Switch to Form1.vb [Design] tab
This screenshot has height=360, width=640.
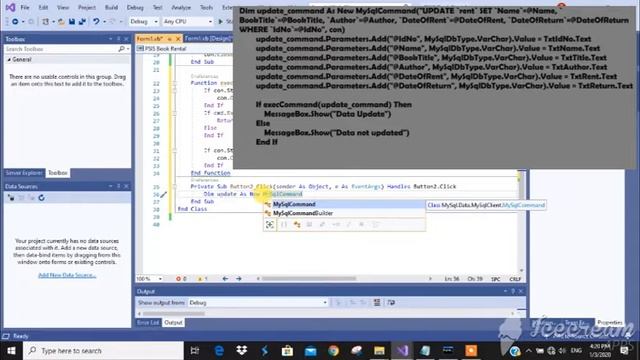coord(208,38)
